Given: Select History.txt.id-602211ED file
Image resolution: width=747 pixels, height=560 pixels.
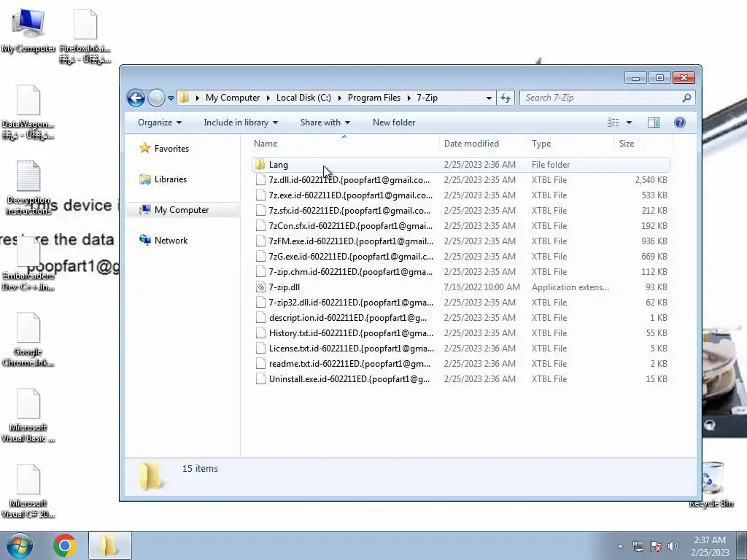Looking at the screenshot, I should (460, 332).
